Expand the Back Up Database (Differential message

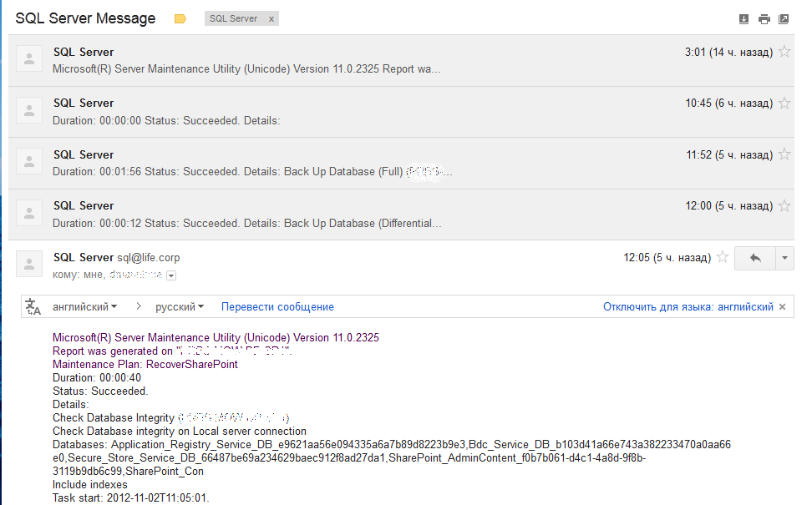tap(401, 215)
